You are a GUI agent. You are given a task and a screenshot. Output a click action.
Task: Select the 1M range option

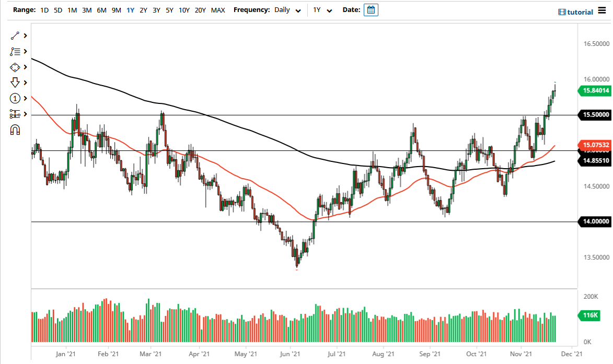click(72, 9)
